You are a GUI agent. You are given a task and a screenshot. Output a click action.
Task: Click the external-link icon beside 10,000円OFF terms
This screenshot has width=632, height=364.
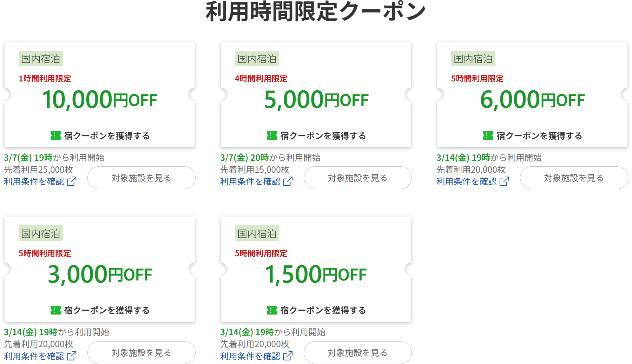(72, 181)
